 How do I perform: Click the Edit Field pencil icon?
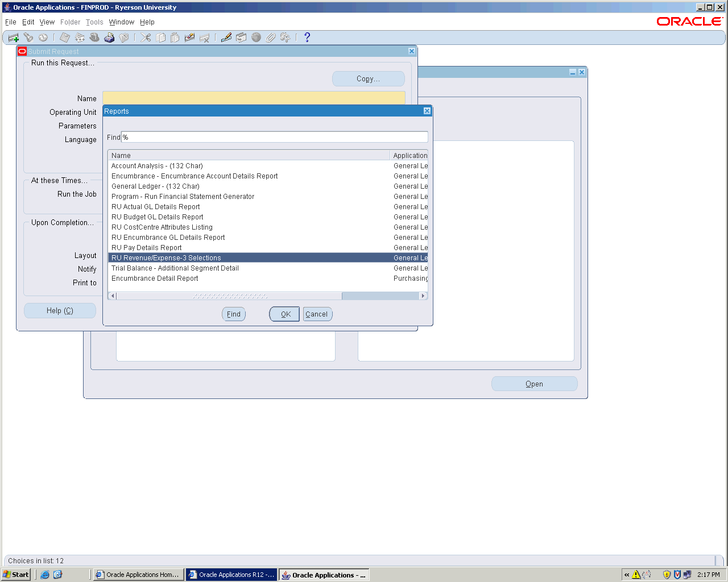226,38
